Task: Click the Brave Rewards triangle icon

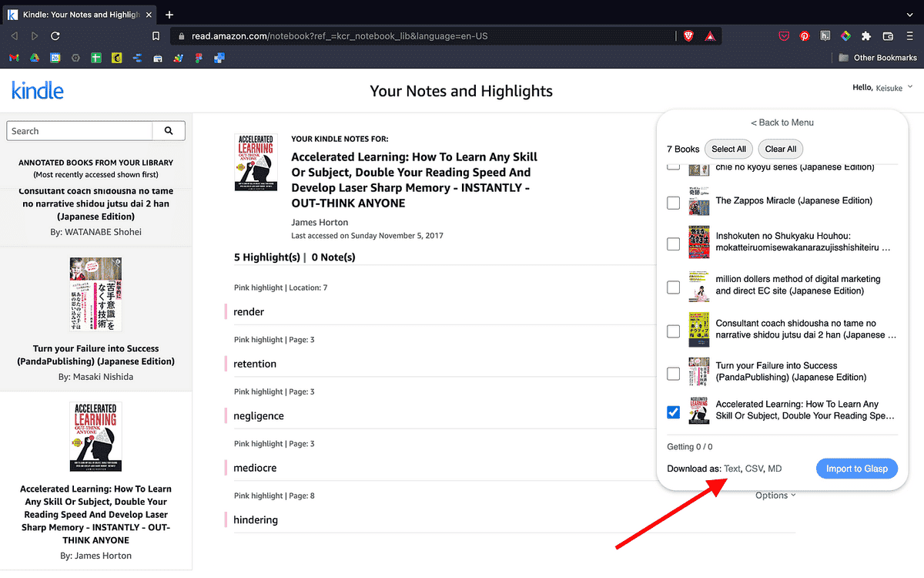Action: click(709, 35)
